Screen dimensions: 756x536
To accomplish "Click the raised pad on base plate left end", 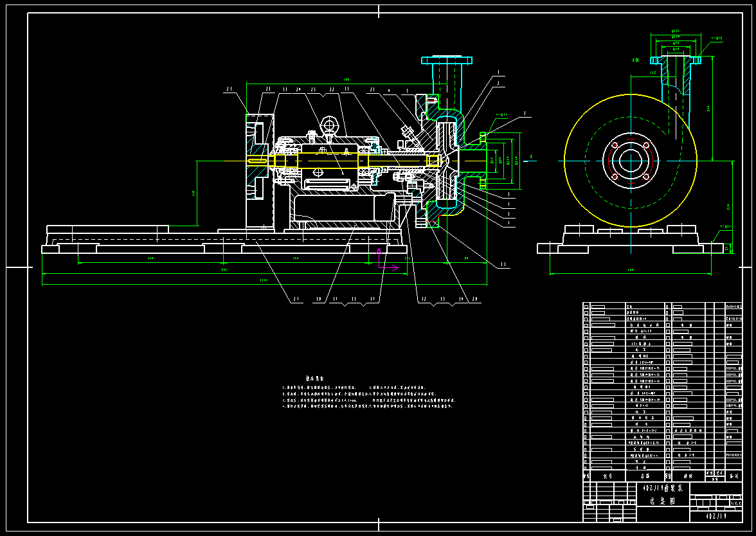I will (x=107, y=229).
